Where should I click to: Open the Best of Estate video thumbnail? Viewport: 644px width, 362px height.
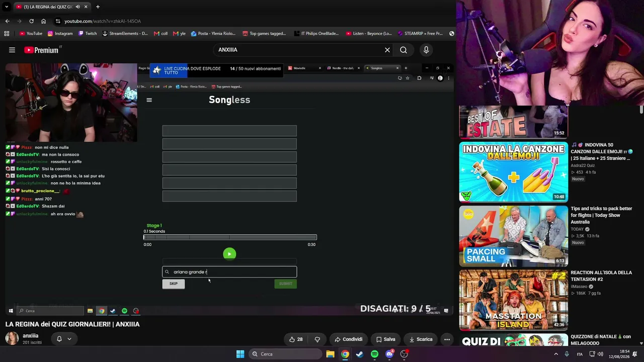coord(513,122)
